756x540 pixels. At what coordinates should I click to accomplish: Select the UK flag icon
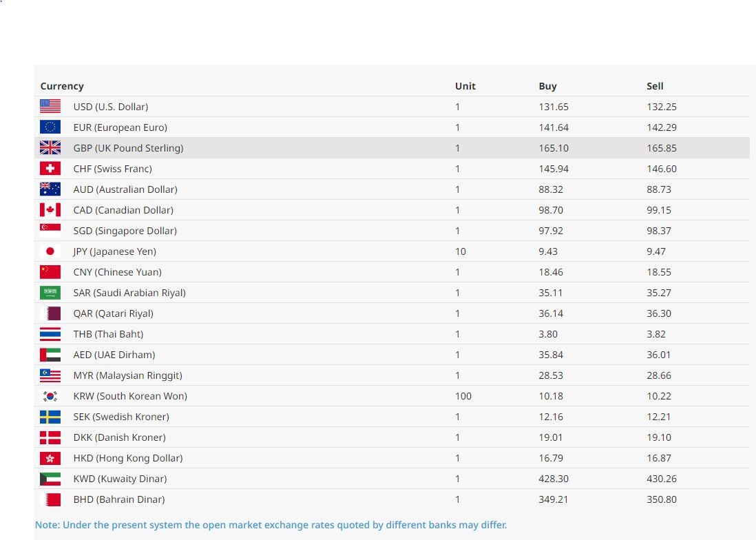pyautogui.click(x=50, y=148)
